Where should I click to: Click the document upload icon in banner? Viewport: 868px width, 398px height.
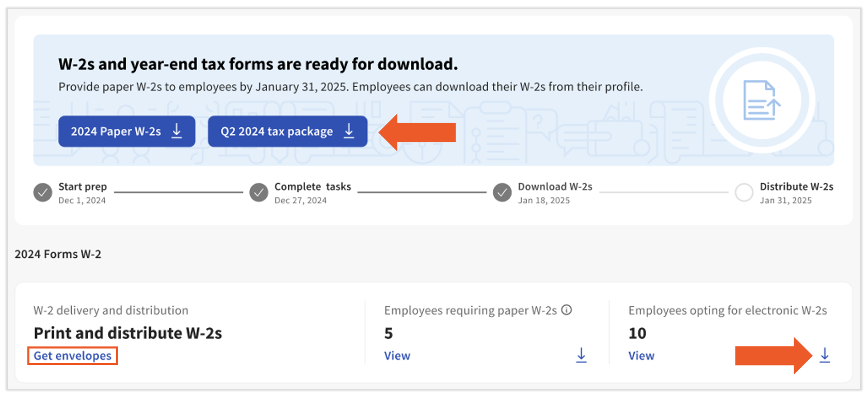click(762, 100)
